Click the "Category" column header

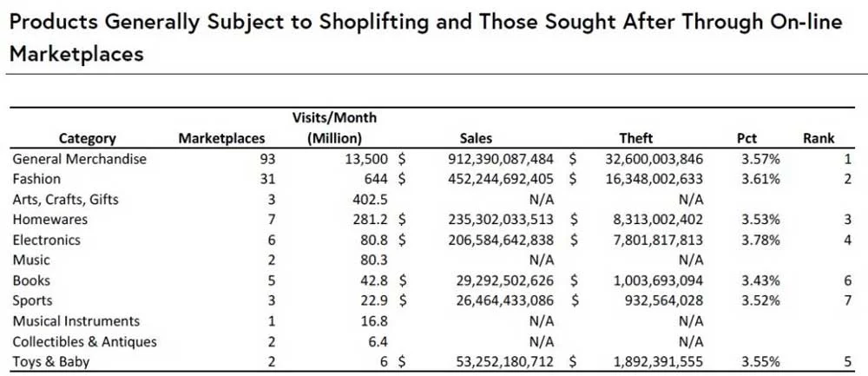pos(87,138)
